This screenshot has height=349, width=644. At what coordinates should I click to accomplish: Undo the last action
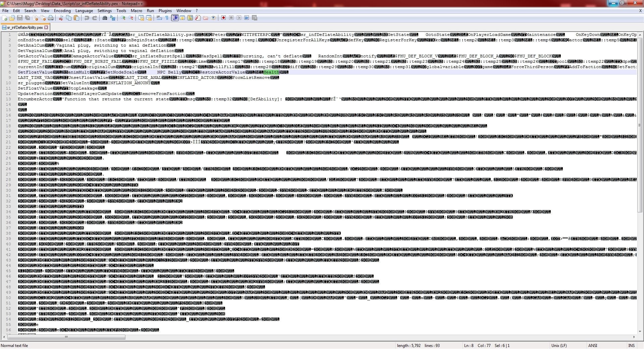[87, 18]
